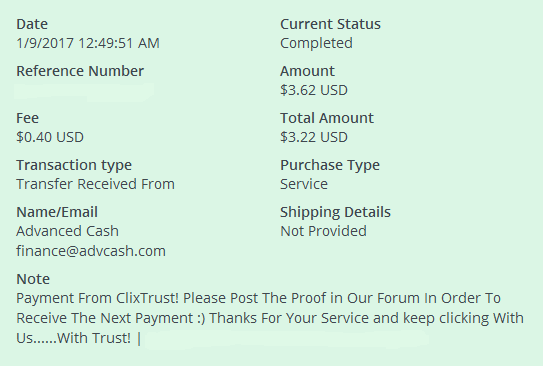Select the Completed status value

tap(317, 43)
